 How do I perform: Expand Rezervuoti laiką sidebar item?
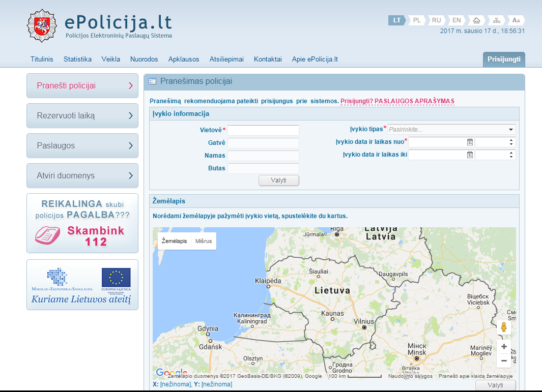point(82,116)
